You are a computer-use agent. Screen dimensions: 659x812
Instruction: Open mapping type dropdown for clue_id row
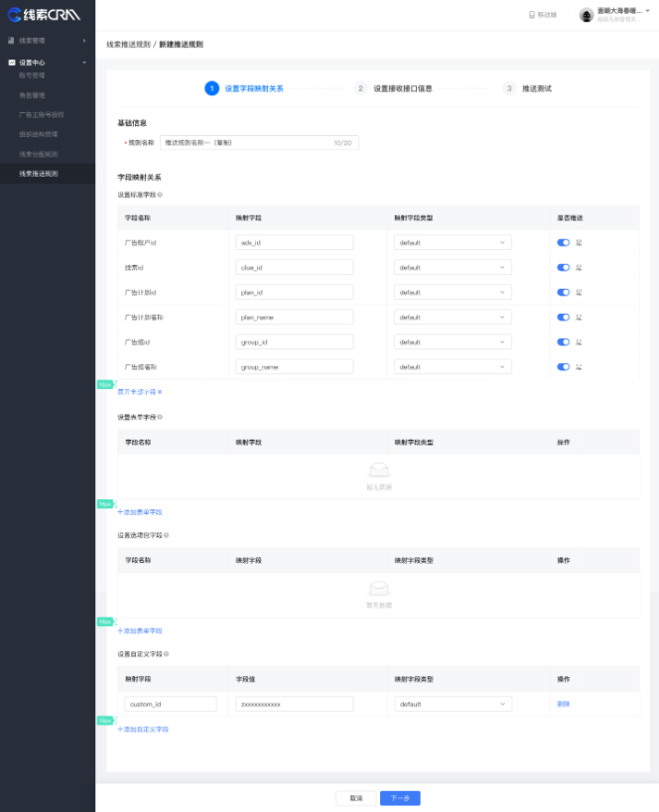pos(453,267)
